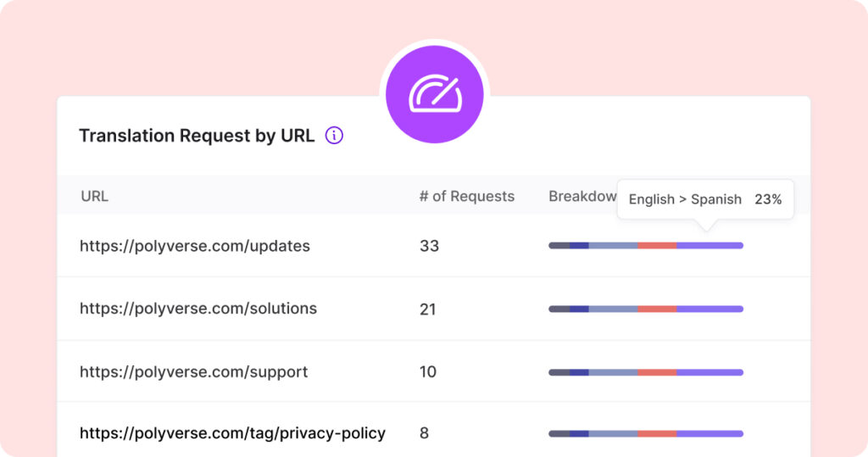Click the purple speedometer dashboard icon
Screen dimensions: 868x457
tap(435, 94)
